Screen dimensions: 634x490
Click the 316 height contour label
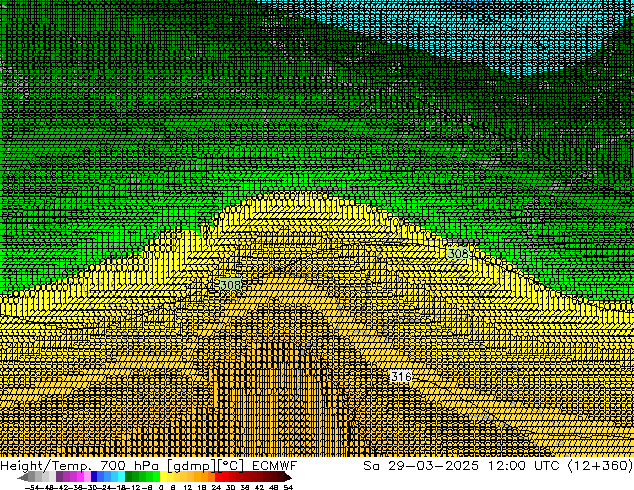point(401,377)
